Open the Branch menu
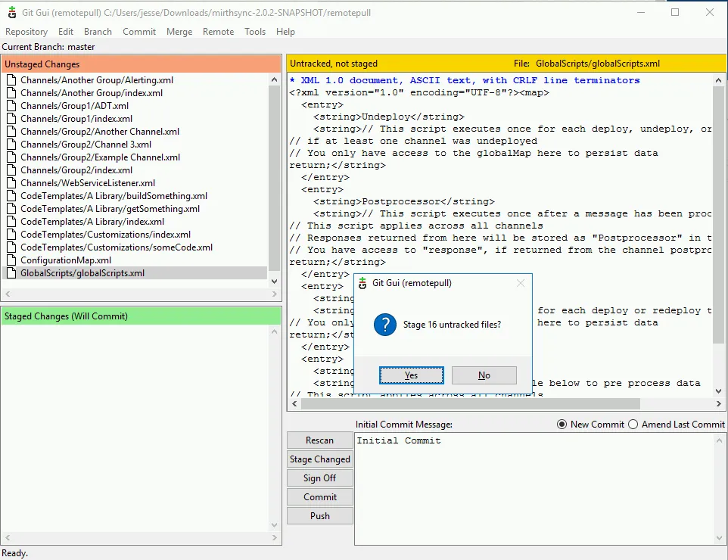The width and height of the screenshot is (728, 560). coord(98,32)
